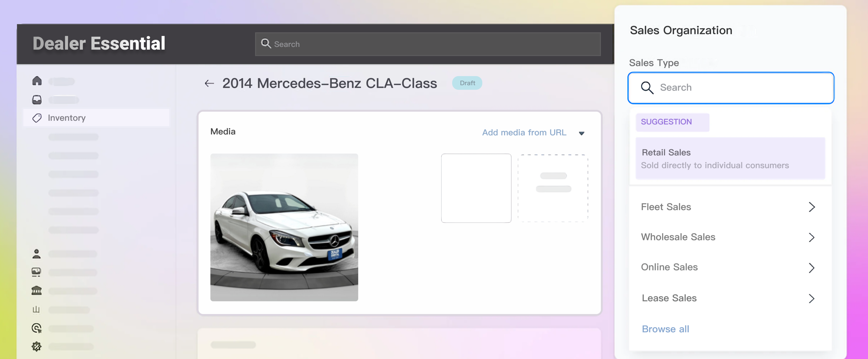868x359 pixels.
Task: Click the white Mercedes car thumbnail
Action: pos(284,227)
